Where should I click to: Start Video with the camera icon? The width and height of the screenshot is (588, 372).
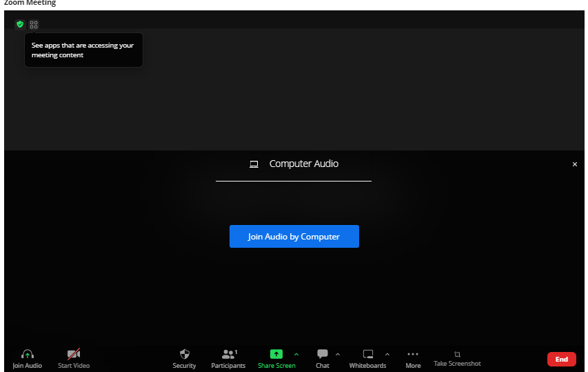click(74, 354)
